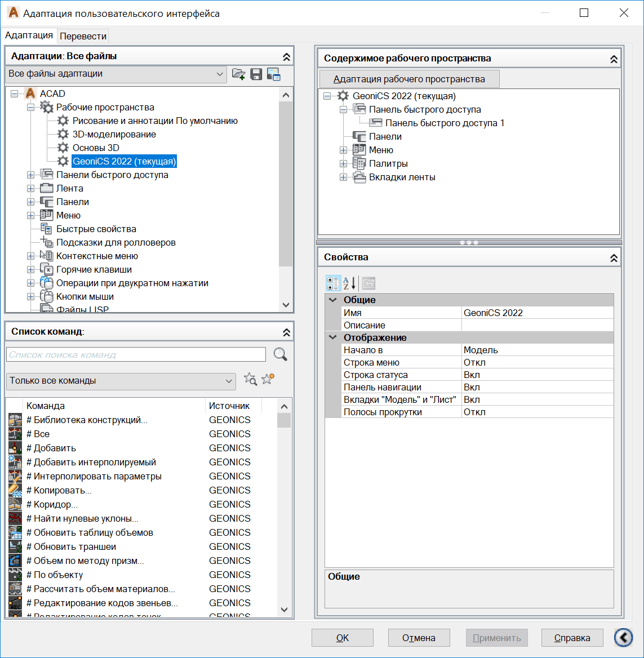Click the find command or text icon
Image resolution: width=644 pixels, height=658 pixels.
[x=250, y=380]
